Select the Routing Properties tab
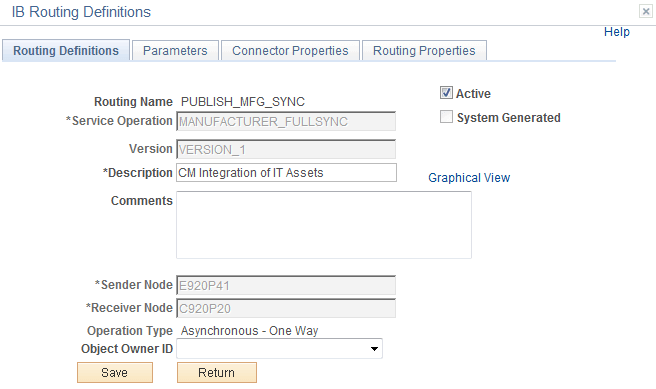 pyautogui.click(x=424, y=51)
